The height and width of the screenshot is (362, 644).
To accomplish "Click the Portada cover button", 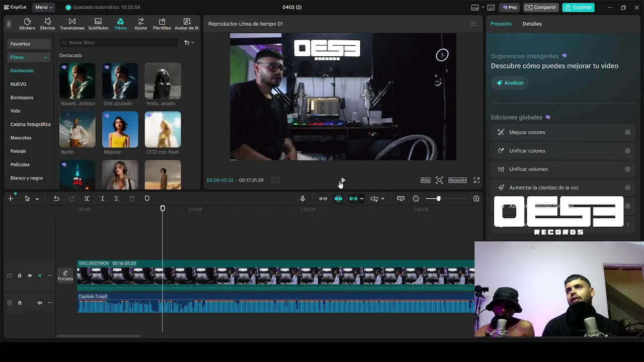I will (65, 276).
